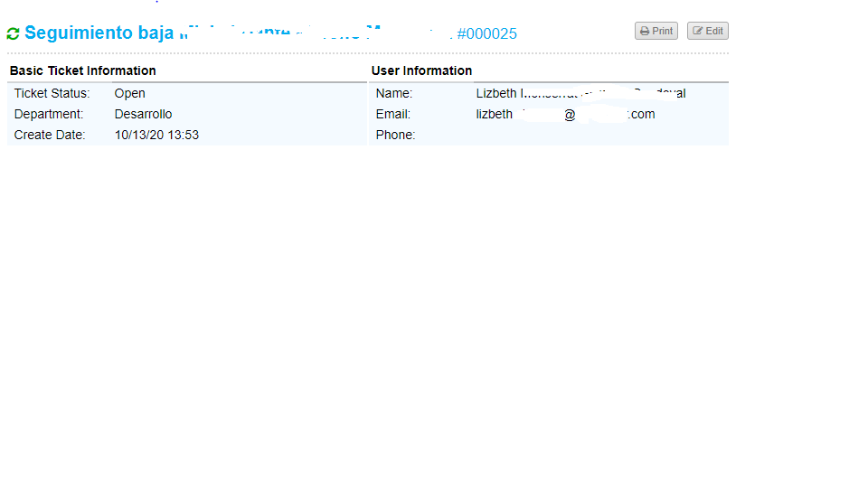The width and height of the screenshot is (868, 488).
Task: Click ticket number #000025
Action: [x=486, y=34]
